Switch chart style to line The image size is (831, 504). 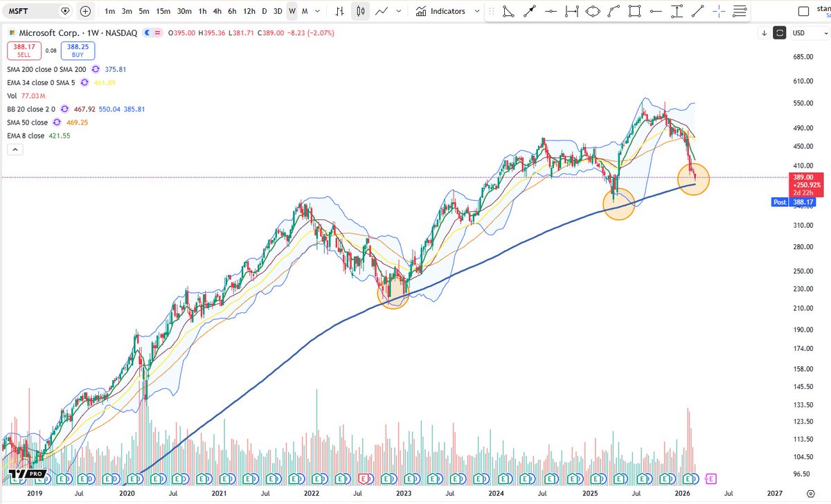381,11
